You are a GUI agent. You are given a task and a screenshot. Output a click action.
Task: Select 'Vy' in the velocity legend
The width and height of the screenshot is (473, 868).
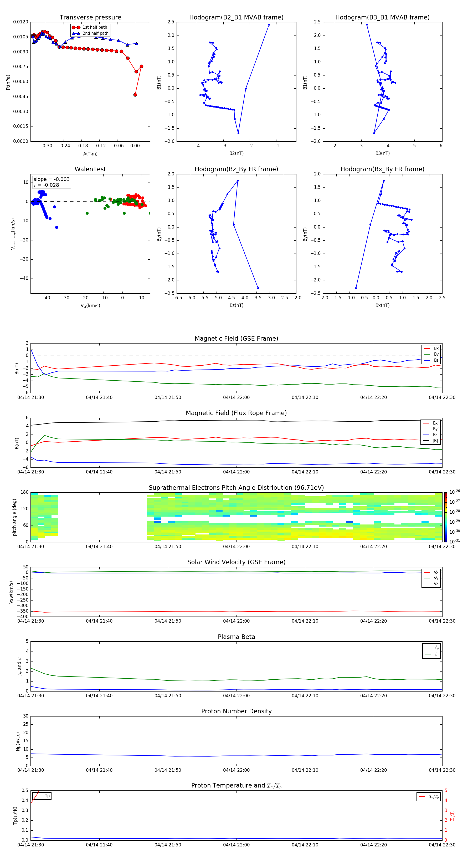pos(431,578)
